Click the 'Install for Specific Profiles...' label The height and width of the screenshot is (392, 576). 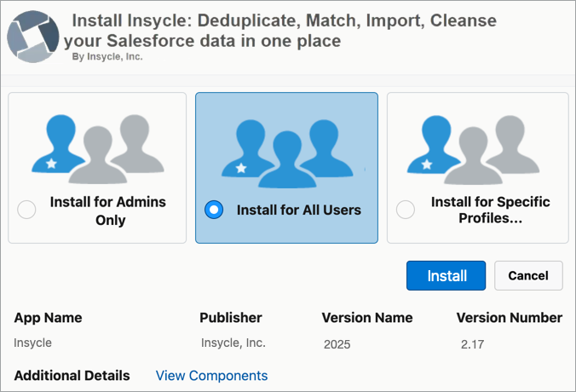point(491,210)
